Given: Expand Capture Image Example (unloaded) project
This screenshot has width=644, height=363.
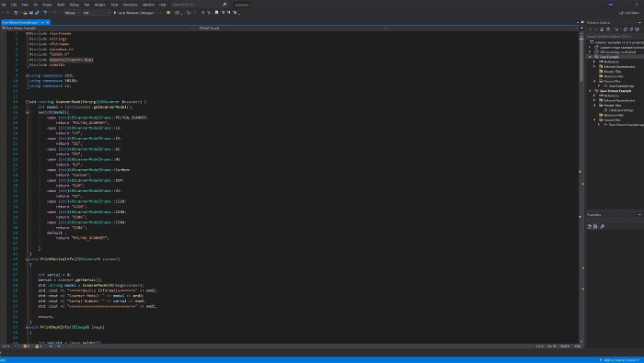Looking at the screenshot, I should 591,47.
